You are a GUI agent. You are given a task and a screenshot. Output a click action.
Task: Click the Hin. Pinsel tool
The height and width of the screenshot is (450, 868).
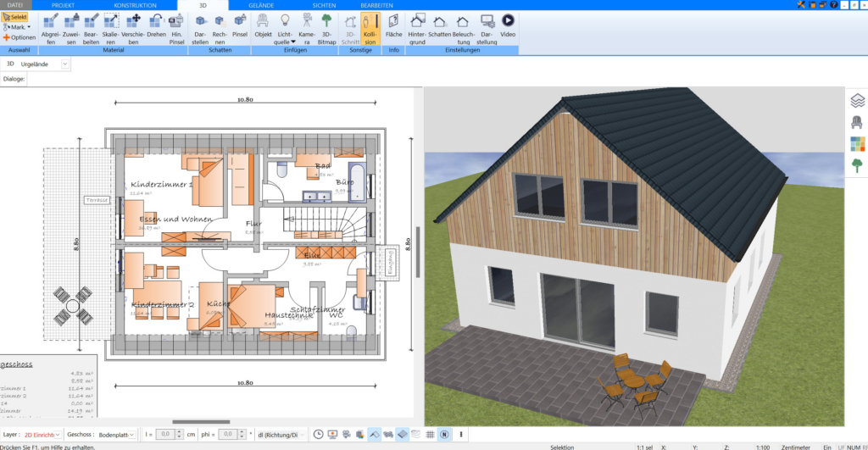[x=176, y=30]
